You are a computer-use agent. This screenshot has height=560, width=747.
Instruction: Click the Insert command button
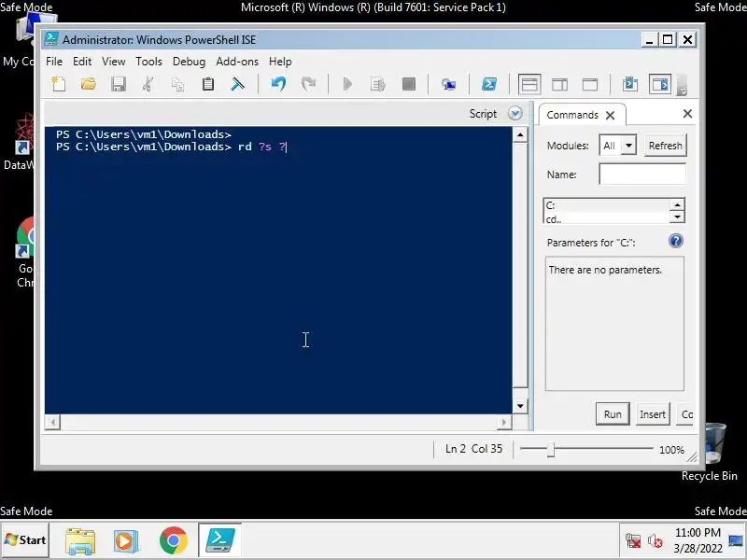click(652, 413)
